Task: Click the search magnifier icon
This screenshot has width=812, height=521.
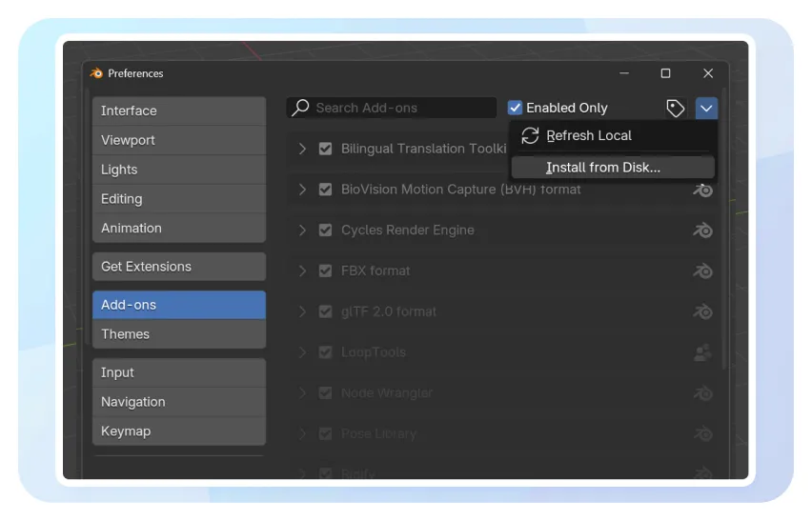Action: pos(300,108)
